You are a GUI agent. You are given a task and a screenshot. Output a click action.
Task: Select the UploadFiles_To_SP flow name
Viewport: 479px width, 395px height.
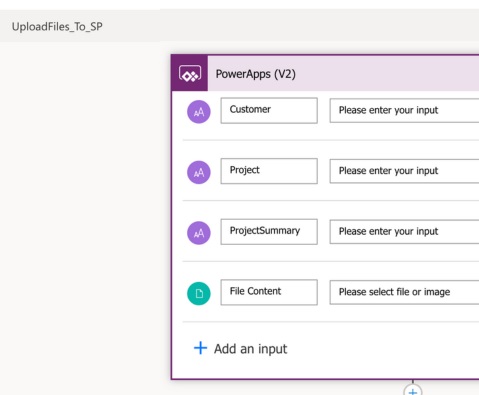[x=57, y=27]
